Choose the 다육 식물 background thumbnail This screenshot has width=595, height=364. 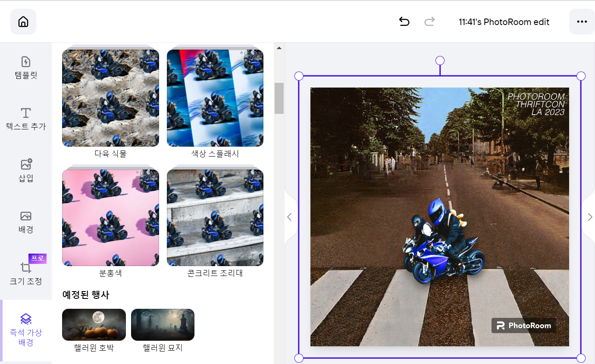tap(110, 98)
